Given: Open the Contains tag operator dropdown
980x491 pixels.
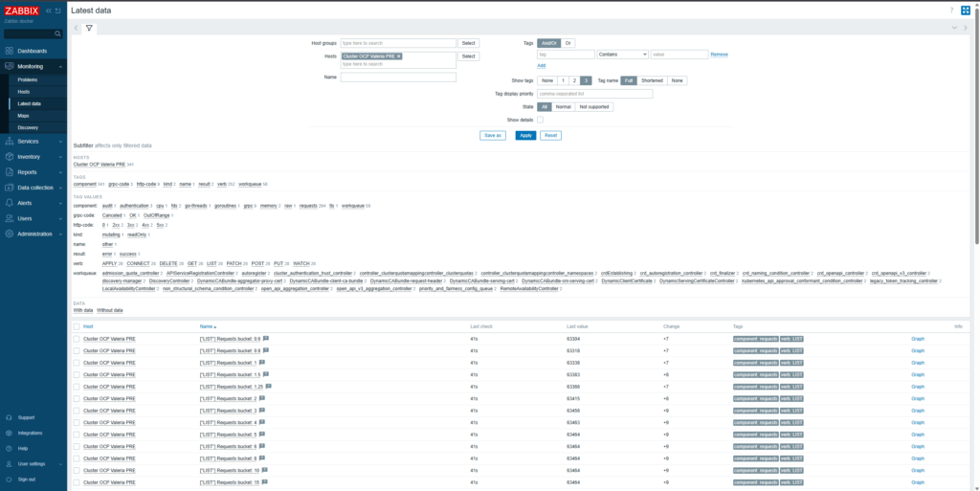Looking at the screenshot, I should tap(622, 55).
